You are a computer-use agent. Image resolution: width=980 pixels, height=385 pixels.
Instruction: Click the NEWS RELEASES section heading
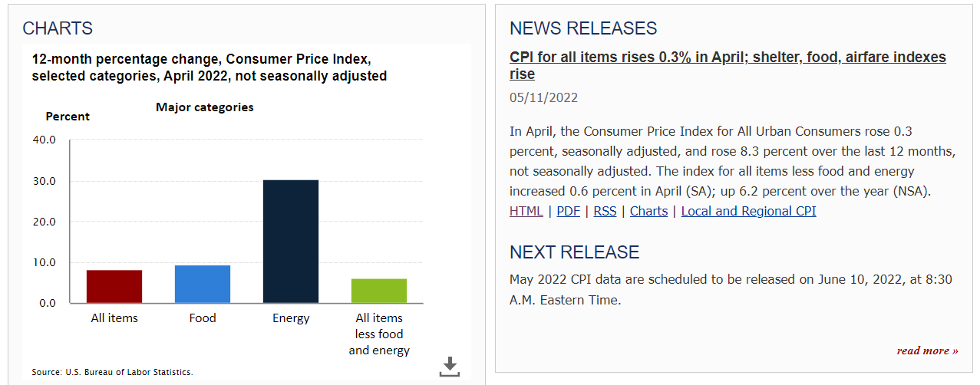(x=583, y=28)
